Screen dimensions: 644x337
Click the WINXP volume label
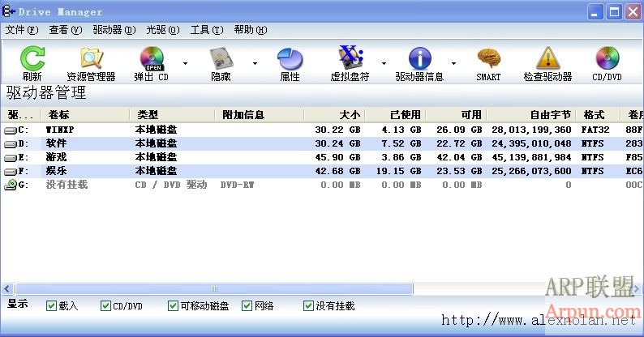pos(60,130)
